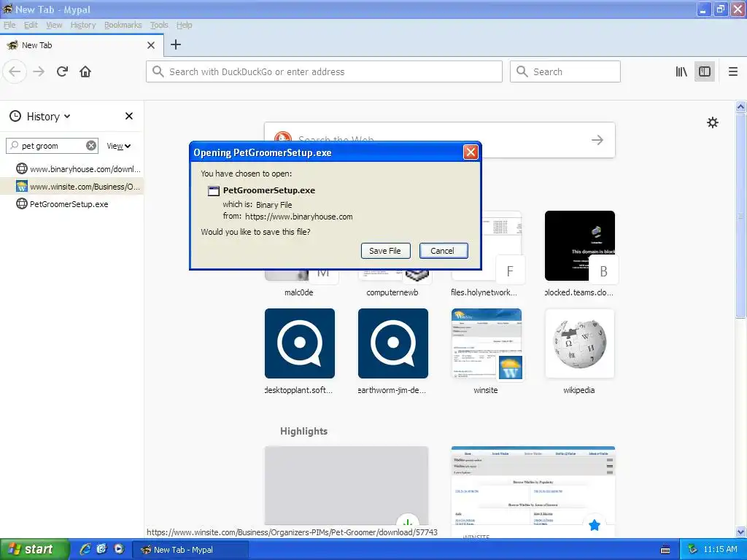Click the PetGroomerSetup.exe file icon in dialog
This screenshot has width=747, height=560.
click(214, 191)
